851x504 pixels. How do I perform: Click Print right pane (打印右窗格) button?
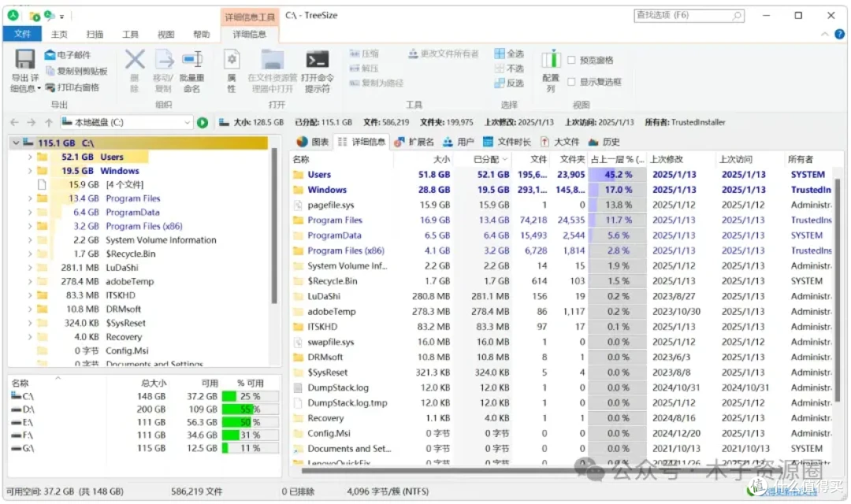72,87
